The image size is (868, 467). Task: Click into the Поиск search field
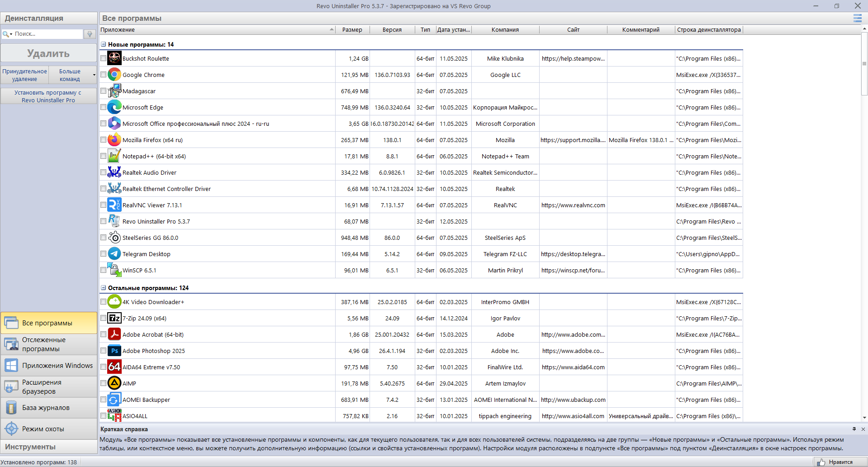pos(47,34)
